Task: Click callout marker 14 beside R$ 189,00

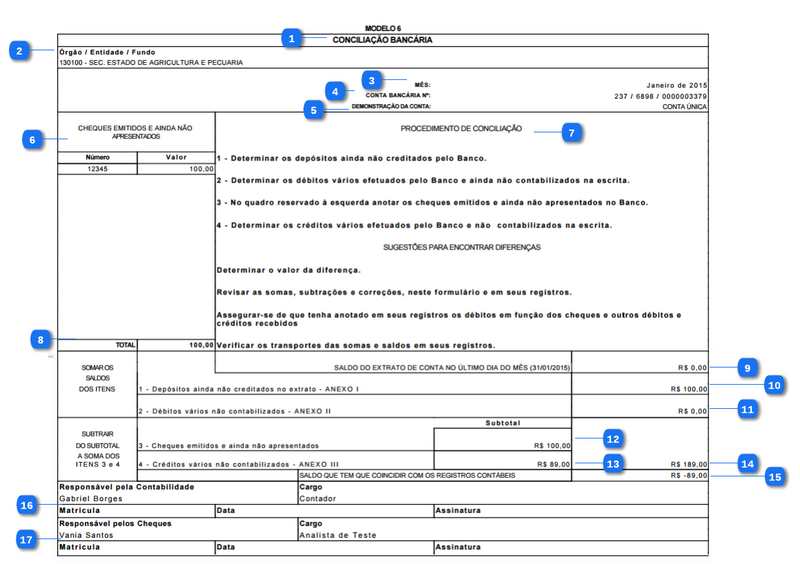Action: 747,463
